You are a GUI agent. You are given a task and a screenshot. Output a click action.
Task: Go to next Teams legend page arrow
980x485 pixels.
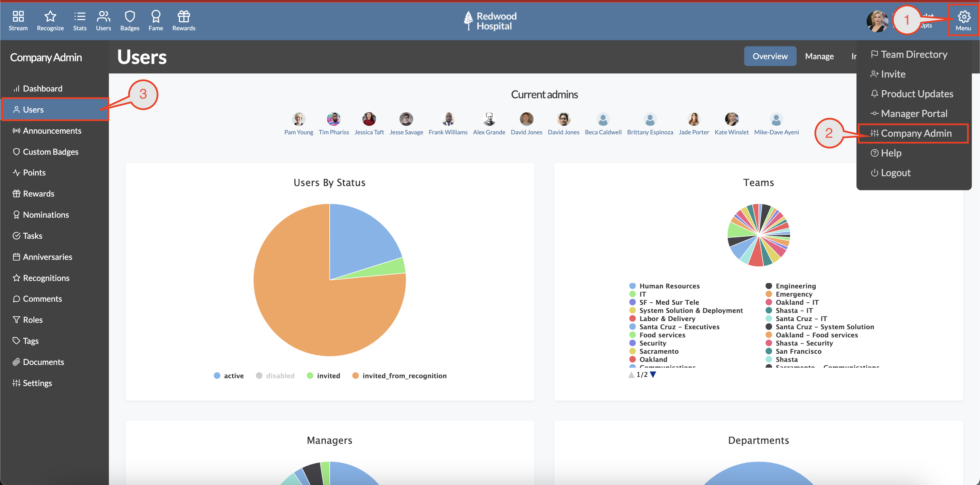653,375
